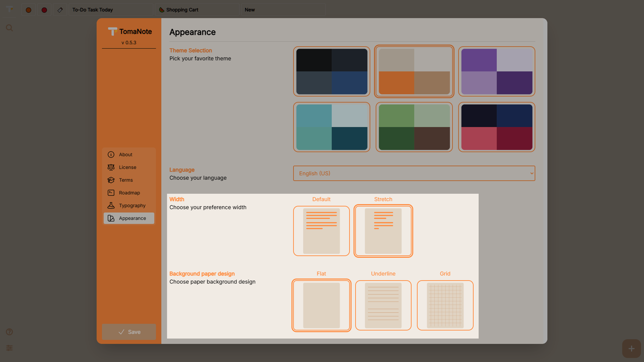Click the Roadmap terminal icon
This screenshot has width=644, height=362.
click(x=111, y=193)
